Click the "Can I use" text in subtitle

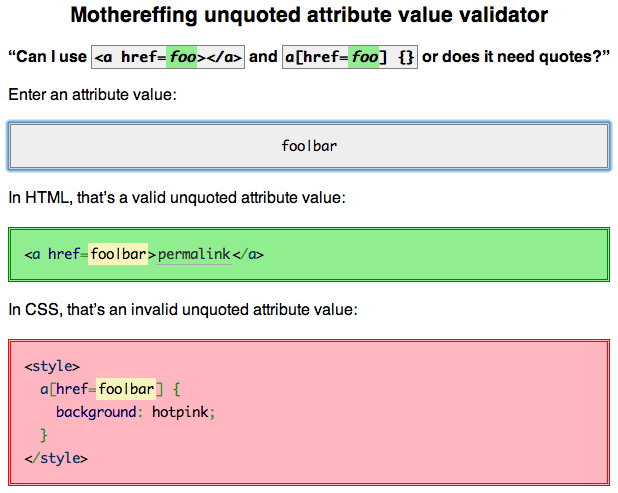pos(47,57)
